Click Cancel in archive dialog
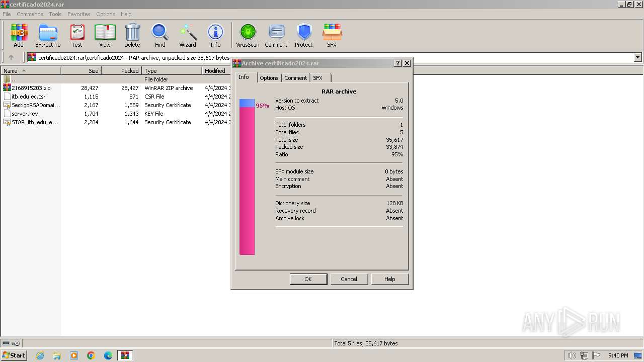This screenshot has height=362, width=644. click(x=349, y=279)
